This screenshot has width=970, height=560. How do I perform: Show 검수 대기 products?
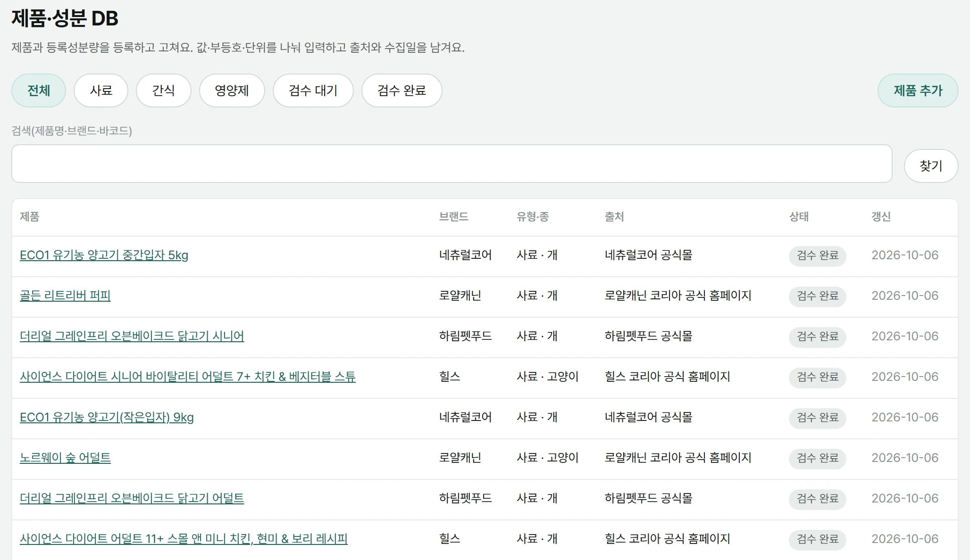pyautogui.click(x=313, y=91)
